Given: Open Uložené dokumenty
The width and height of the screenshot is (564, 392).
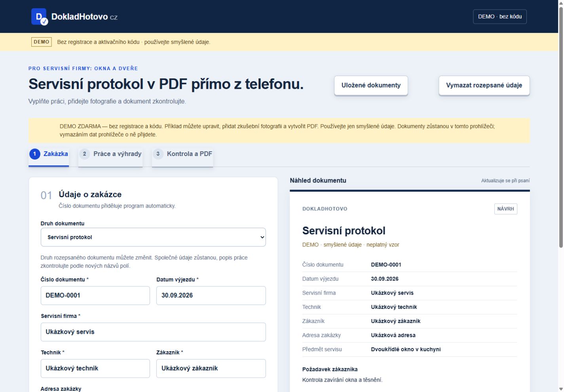Looking at the screenshot, I should tap(371, 86).
